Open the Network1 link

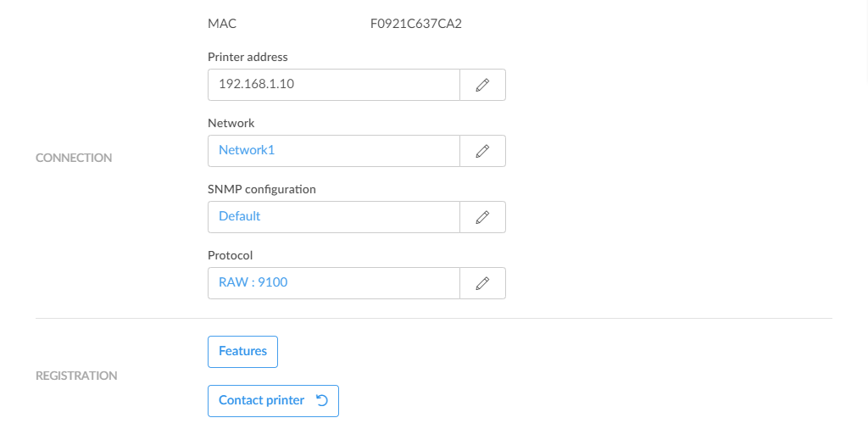coord(247,151)
